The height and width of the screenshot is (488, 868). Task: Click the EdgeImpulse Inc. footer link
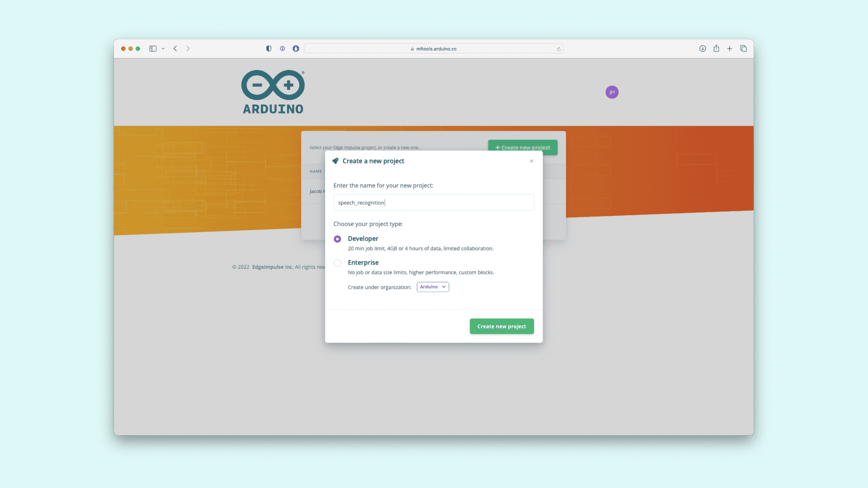tap(272, 267)
